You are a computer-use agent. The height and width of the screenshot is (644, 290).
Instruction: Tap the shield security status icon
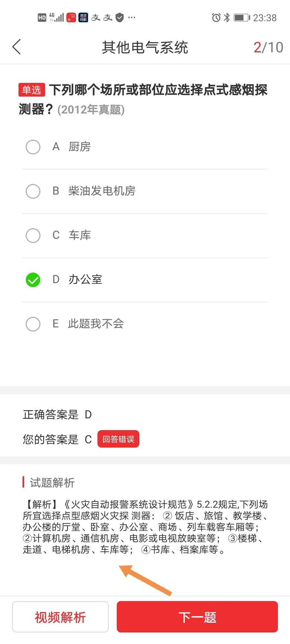[119, 17]
